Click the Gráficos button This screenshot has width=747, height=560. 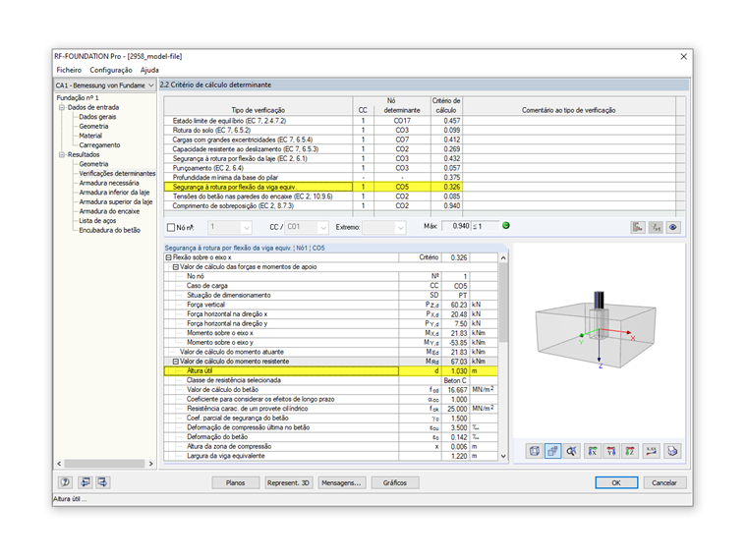pyautogui.click(x=395, y=482)
